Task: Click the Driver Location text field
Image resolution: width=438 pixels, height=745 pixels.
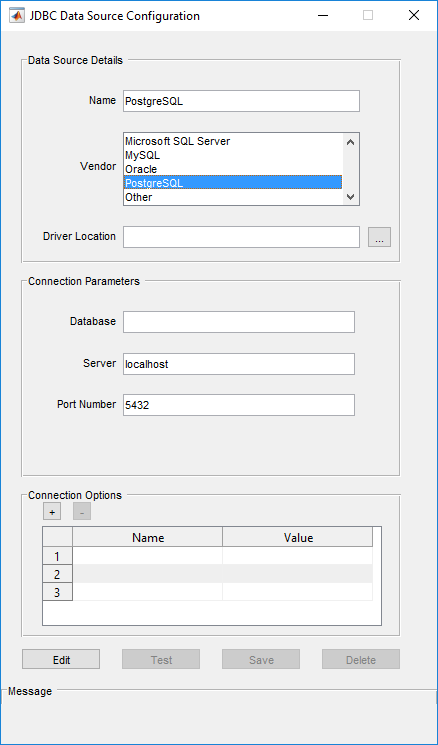Action: (x=241, y=237)
